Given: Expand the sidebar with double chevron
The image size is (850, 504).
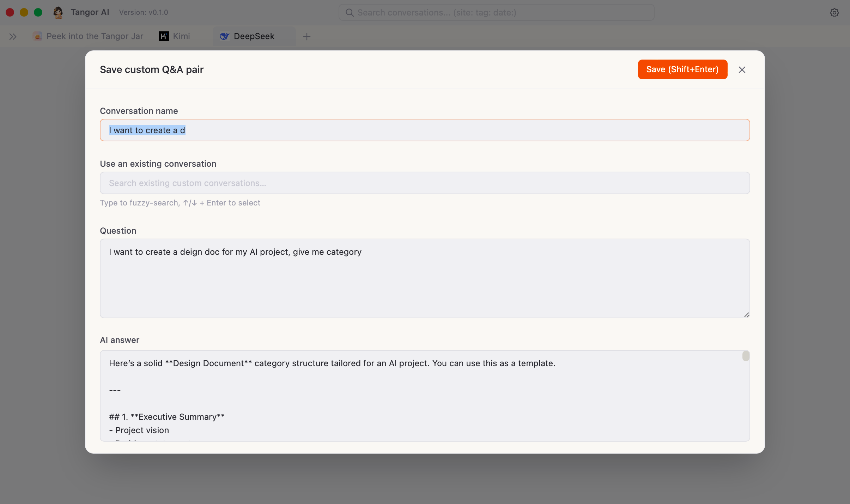Looking at the screenshot, I should (13, 36).
